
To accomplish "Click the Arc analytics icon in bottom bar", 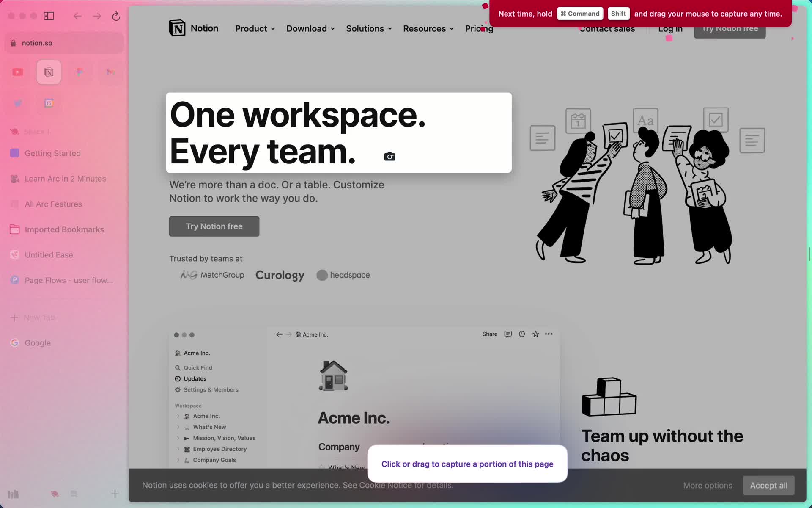I will [x=12, y=494].
